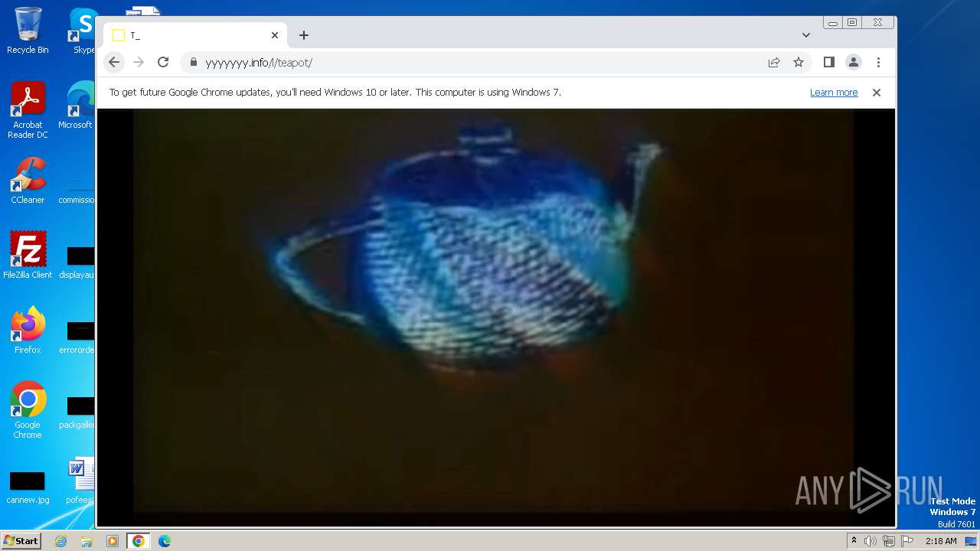Close the T_ tab

tap(275, 35)
